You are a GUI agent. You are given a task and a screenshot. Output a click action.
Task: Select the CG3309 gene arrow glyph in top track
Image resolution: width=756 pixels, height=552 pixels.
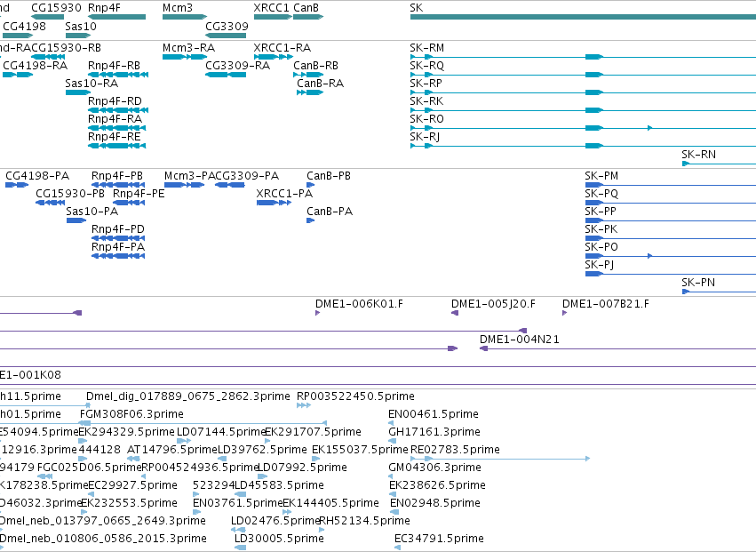pyautogui.click(x=226, y=36)
